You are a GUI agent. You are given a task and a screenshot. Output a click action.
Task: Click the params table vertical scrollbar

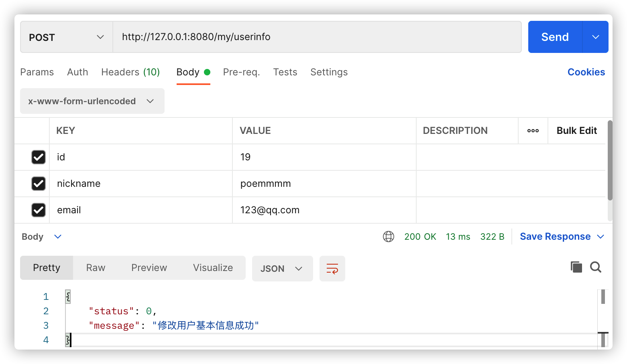pyautogui.click(x=610, y=160)
